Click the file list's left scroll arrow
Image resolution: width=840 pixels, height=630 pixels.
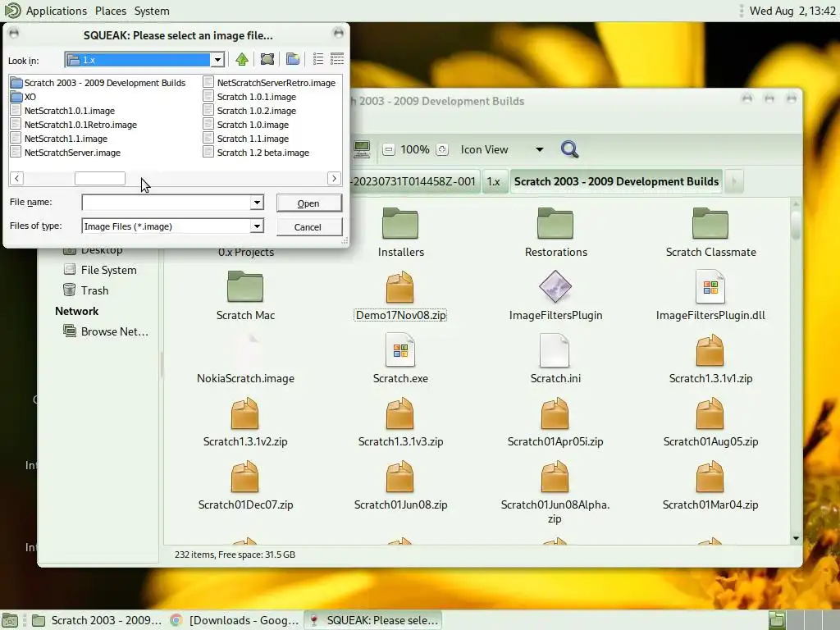(17, 178)
